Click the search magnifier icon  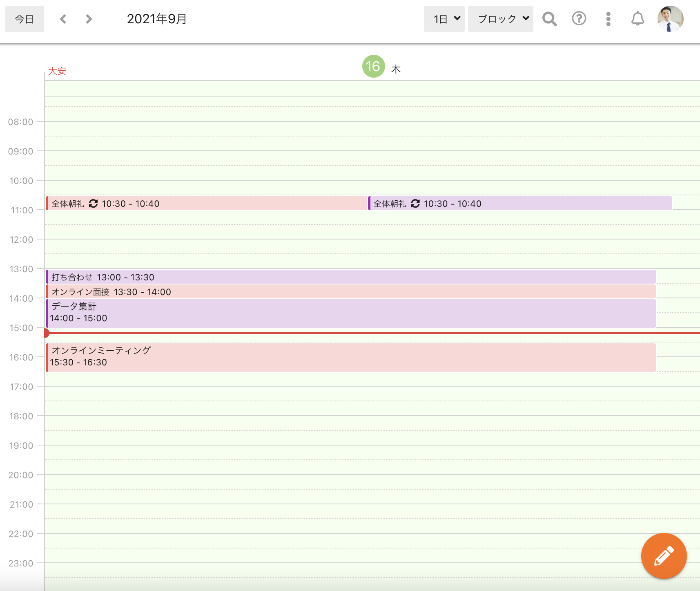tap(549, 19)
